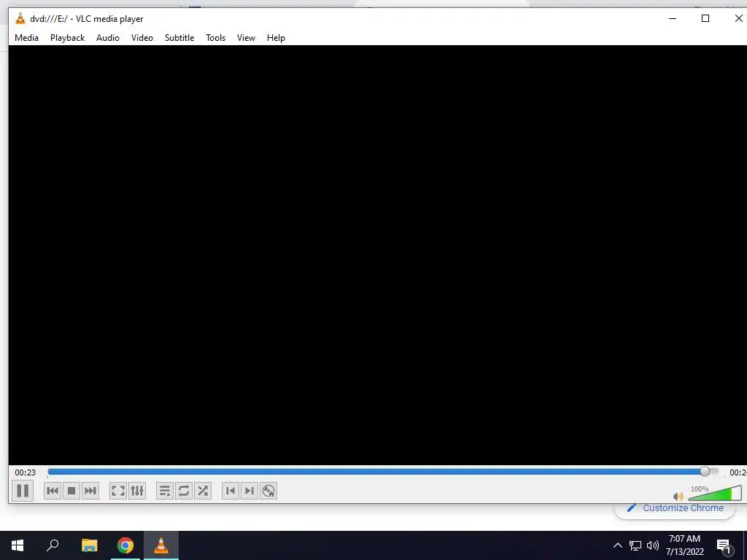The image size is (747, 560).
Task: Show extended settings equalizer icon
Action: [x=136, y=491]
